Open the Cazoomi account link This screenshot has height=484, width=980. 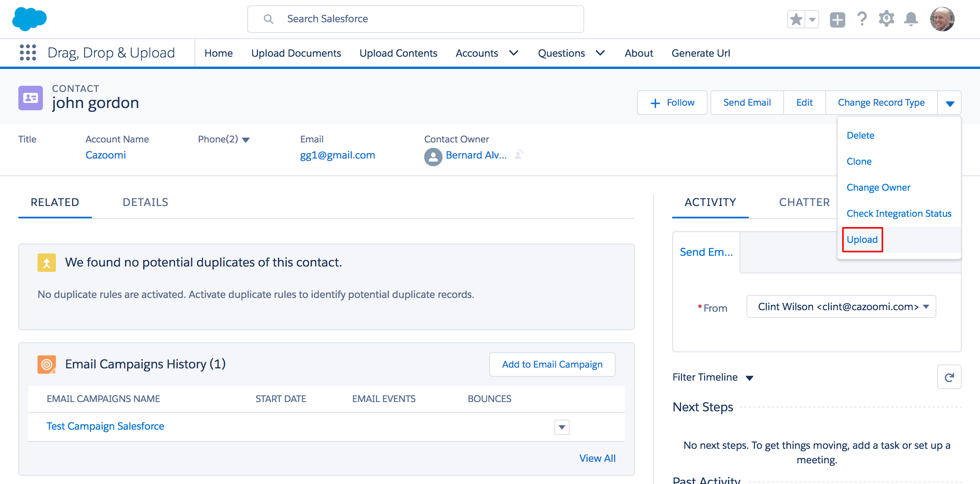(x=105, y=155)
